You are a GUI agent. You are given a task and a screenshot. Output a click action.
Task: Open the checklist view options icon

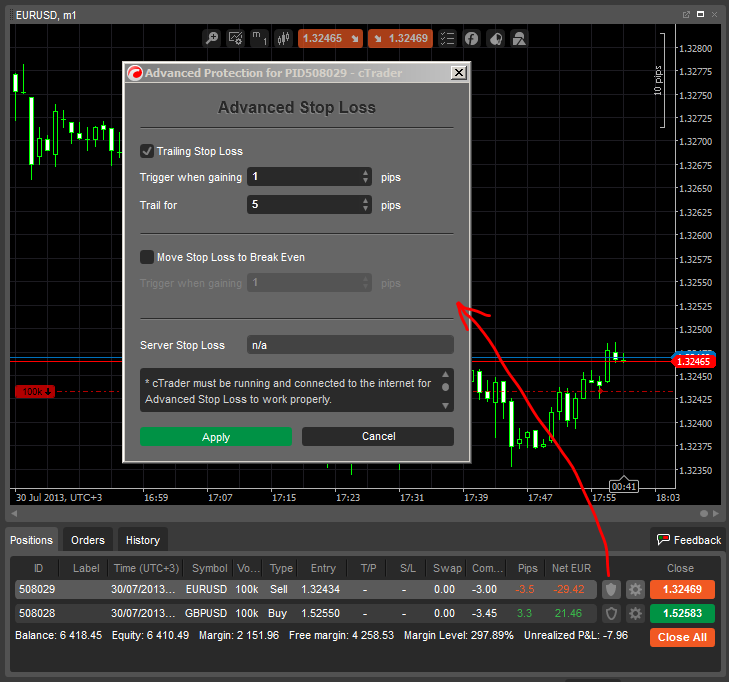pyautogui.click(x=447, y=38)
